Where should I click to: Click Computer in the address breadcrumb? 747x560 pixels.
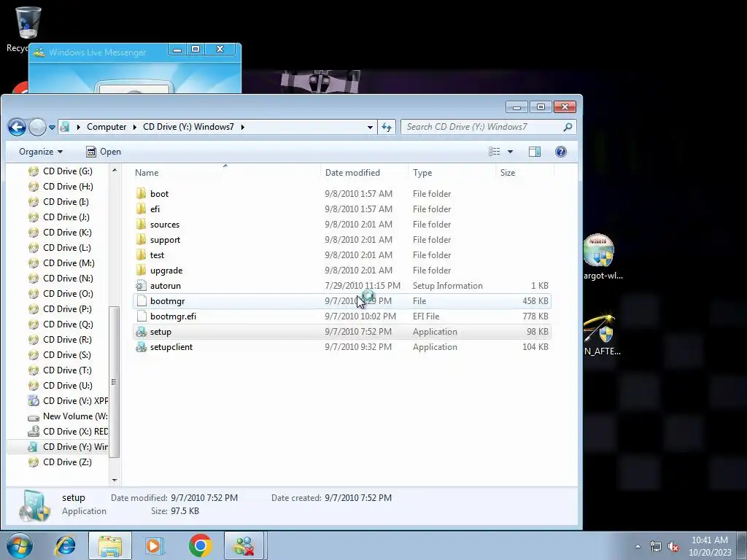click(107, 127)
